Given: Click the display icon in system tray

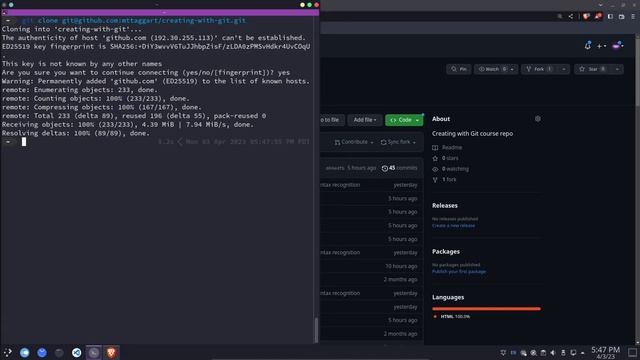Looking at the screenshot, I should point(573,353).
